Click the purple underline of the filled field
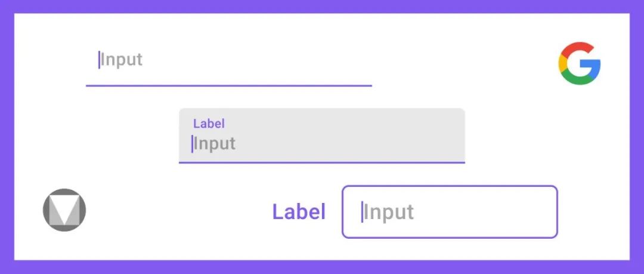Viewport: 644px width, 274px height. coord(321,162)
